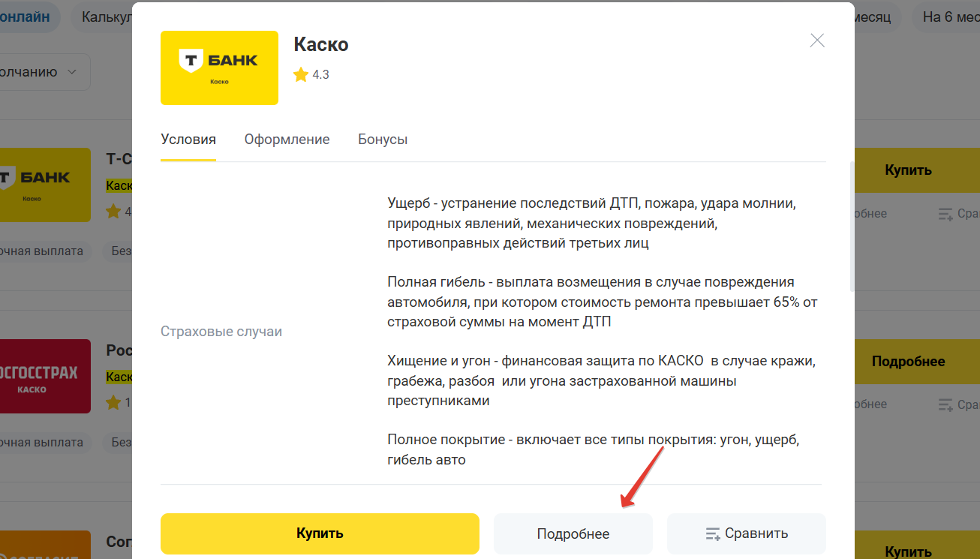Click the Хищение и угон description paragraph
Viewport: 980px width, 559px height.
[601, 380]
